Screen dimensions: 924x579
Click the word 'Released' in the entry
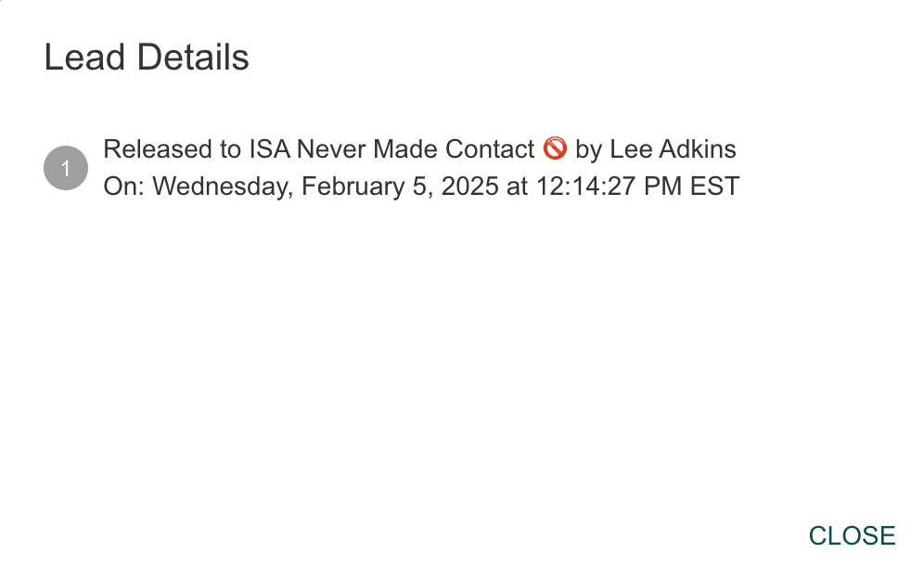coord(159,149)
